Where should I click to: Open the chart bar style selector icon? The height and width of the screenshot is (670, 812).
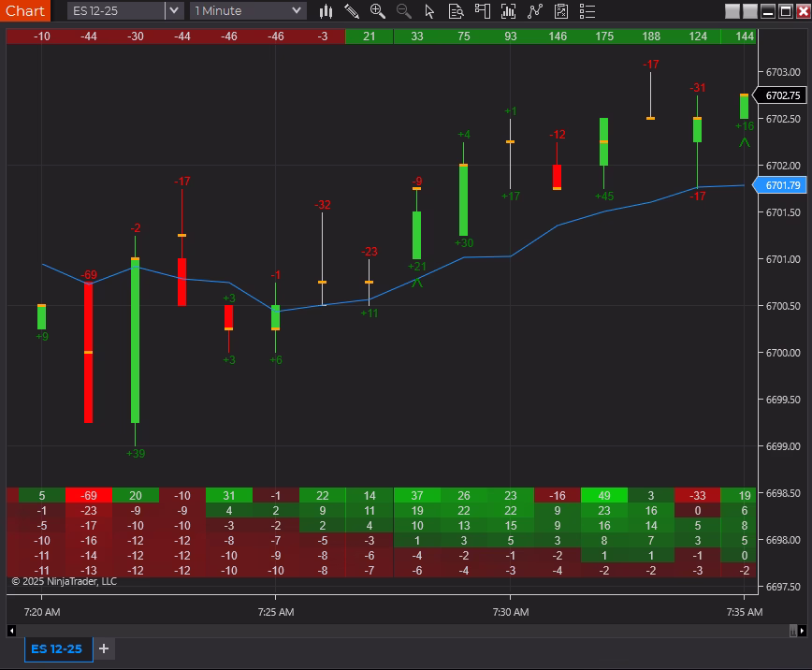(x=326, y=11)
